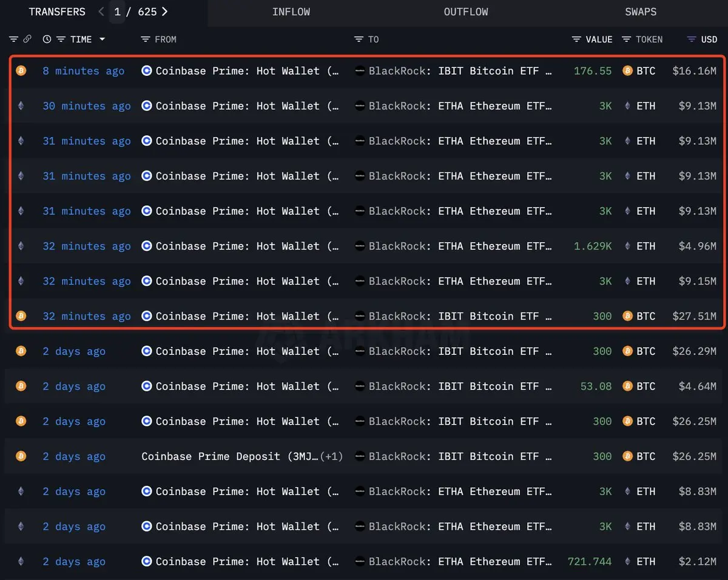Click BTC token in the $16.16M row
728x580 pixels.
point(639,71)
